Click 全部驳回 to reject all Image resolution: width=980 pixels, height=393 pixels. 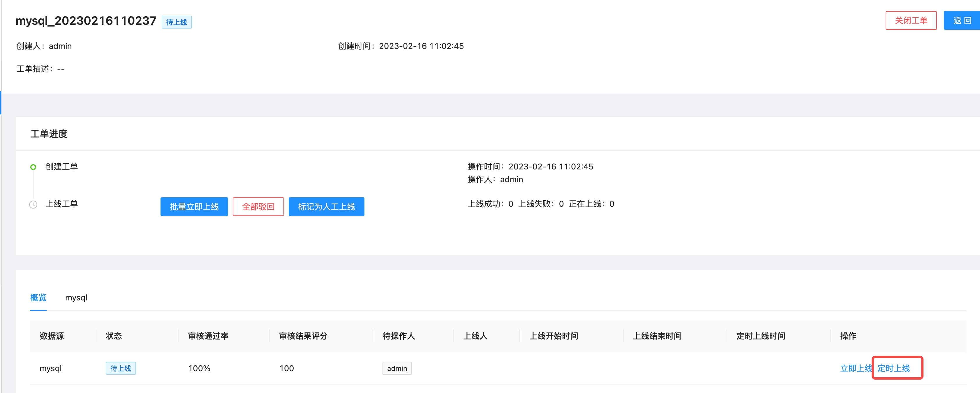pos(258,207)
